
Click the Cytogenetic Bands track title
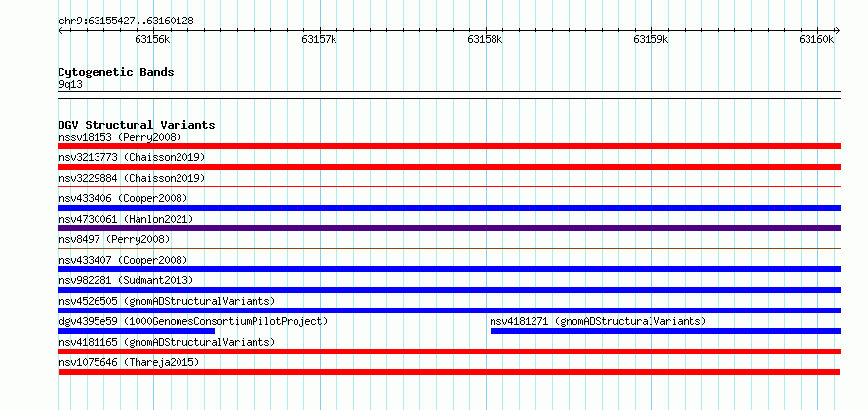tap(116, 72)
